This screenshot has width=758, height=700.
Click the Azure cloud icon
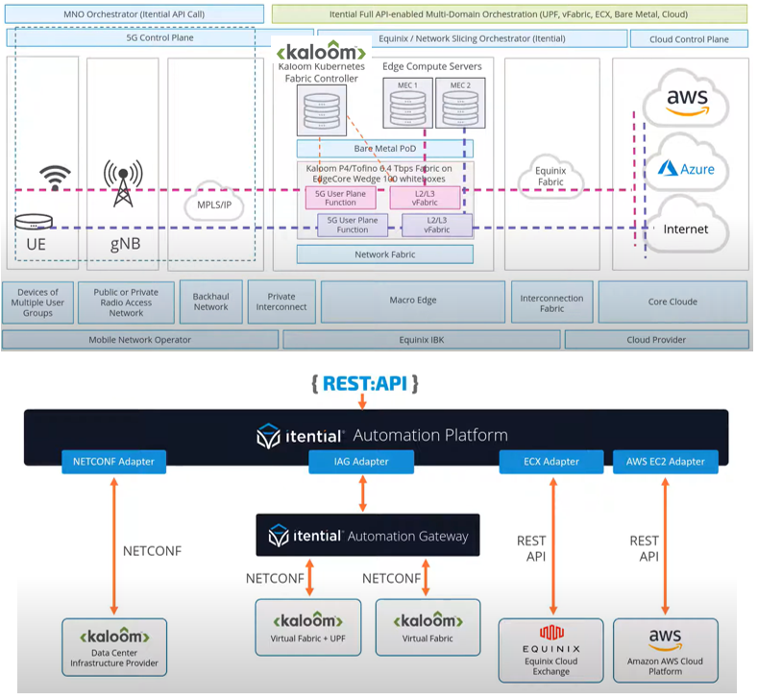coord(686,164)
